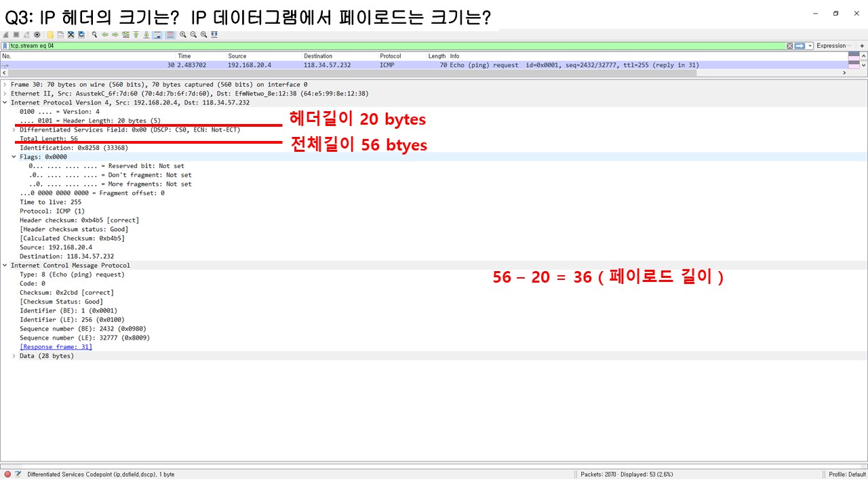Add a filter button with plus
The height and width of the screenshot is (488, 868).
(862, 46)
